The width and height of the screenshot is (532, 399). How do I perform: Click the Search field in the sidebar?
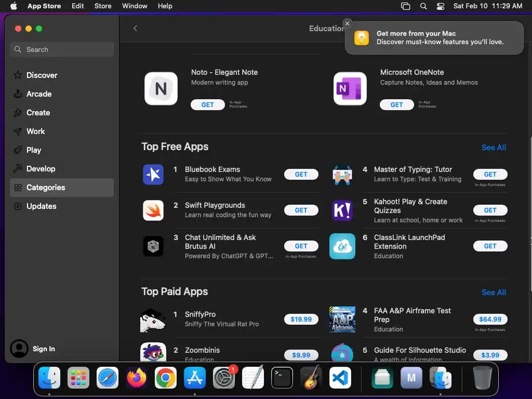coord(62,49)
